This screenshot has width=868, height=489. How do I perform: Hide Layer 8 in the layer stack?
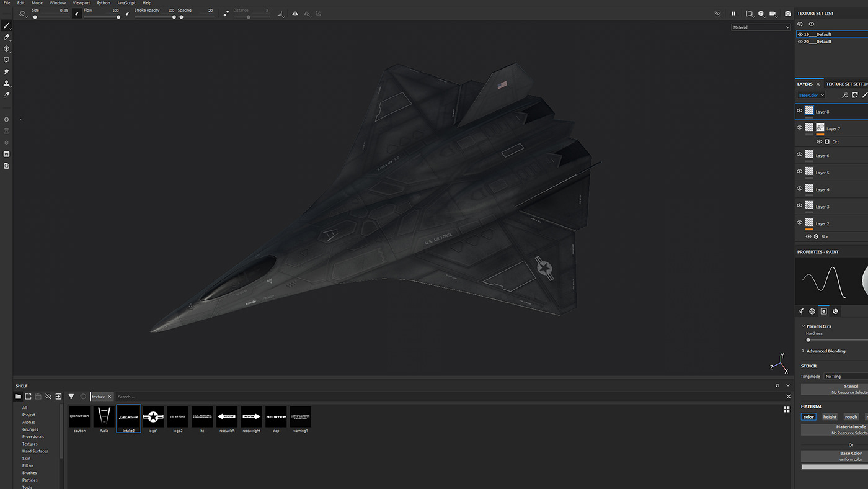(x=800, y=110)
